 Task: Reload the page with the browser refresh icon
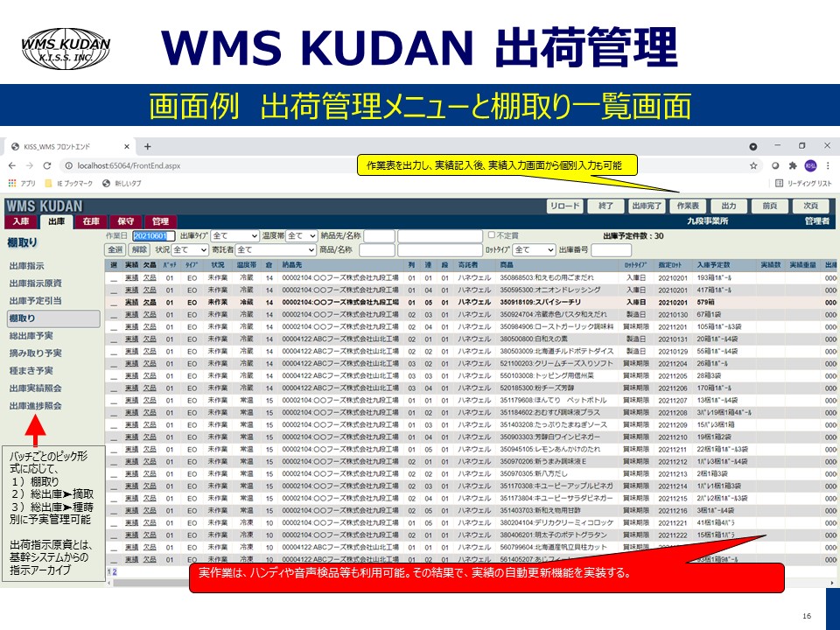coord(47,165)
